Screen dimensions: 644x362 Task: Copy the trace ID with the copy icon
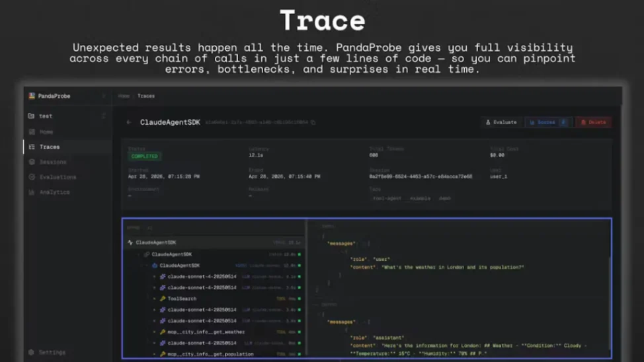click(313, 122)
